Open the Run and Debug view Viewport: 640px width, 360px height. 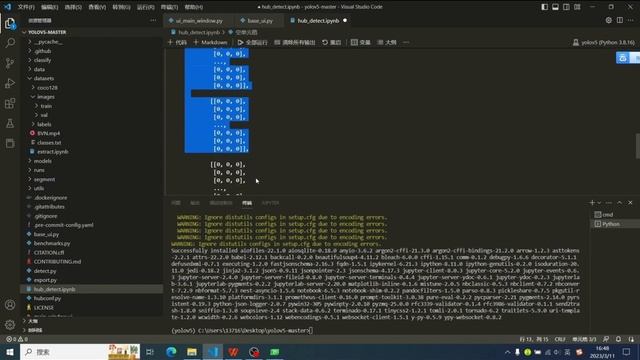[x=10, y=83]
